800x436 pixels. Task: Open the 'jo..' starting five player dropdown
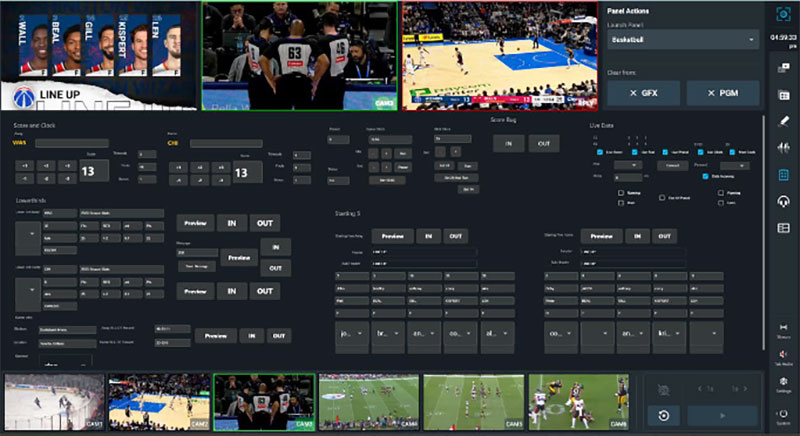[352, 336]
